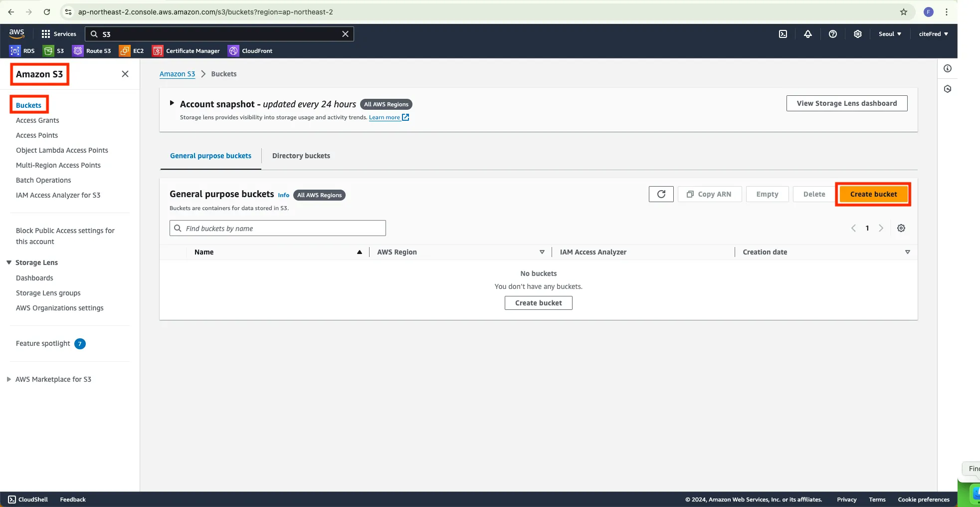Click the Delete button

814,194
